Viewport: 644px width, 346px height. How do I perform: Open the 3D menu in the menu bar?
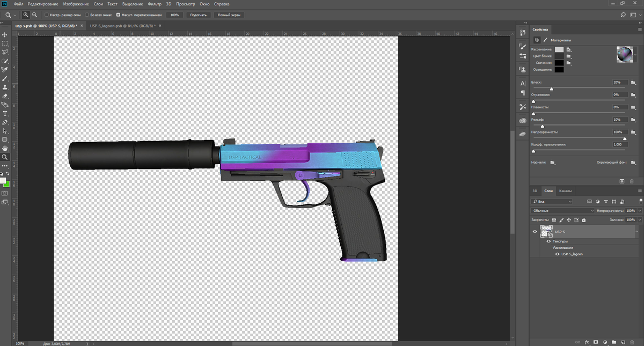(169, 4)
